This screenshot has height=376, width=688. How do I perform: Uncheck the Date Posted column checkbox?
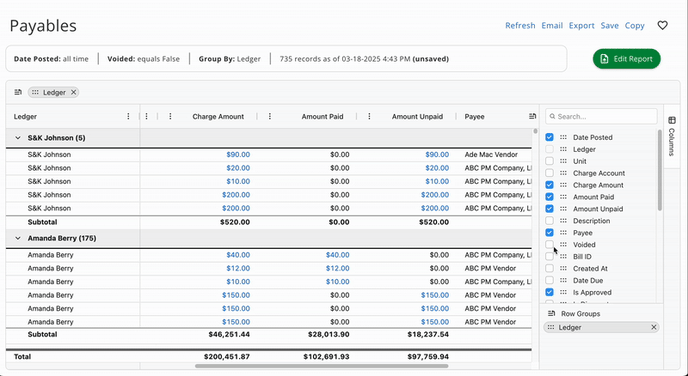[549, 137]
